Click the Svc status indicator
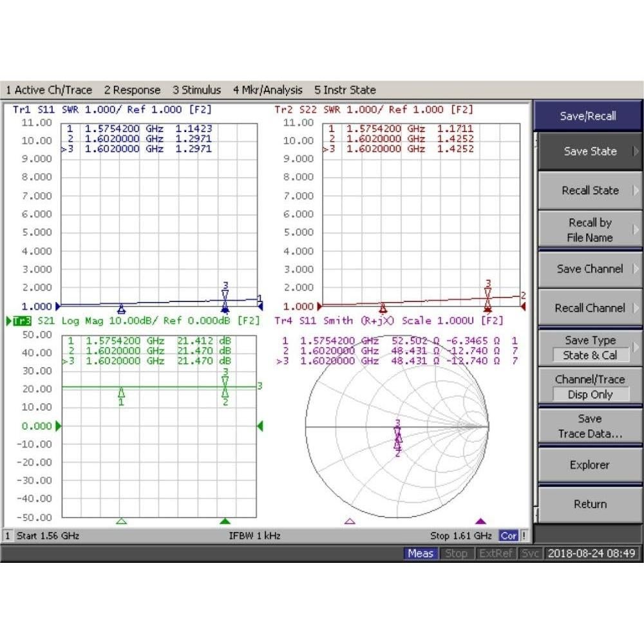 click(531, 553)
